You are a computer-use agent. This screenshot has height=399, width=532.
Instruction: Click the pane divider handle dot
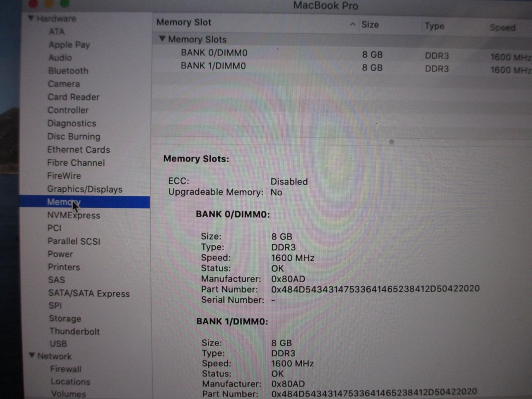[392, 141]
